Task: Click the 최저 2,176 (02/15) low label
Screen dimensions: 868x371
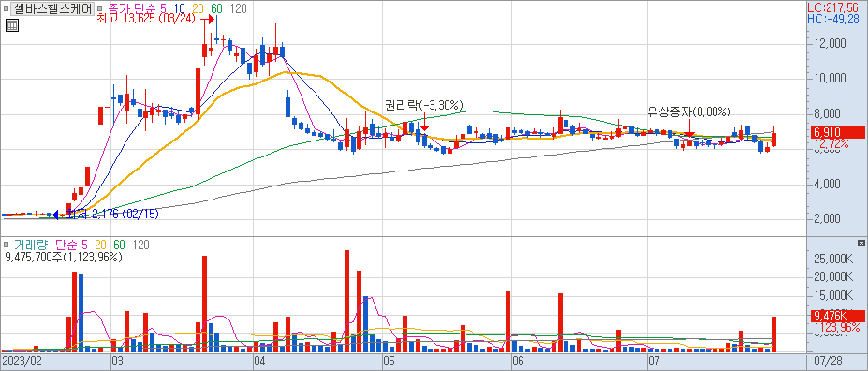Action: [x=112, y=214]
